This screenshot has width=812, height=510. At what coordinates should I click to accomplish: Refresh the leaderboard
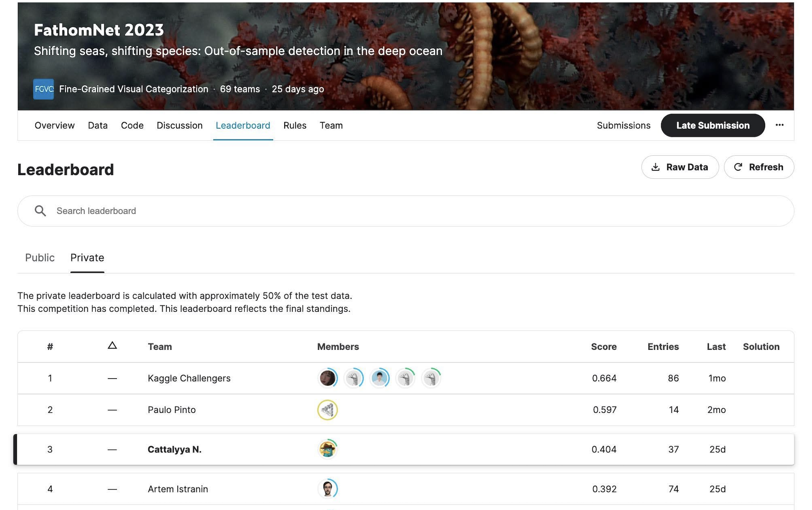(758, 167)
